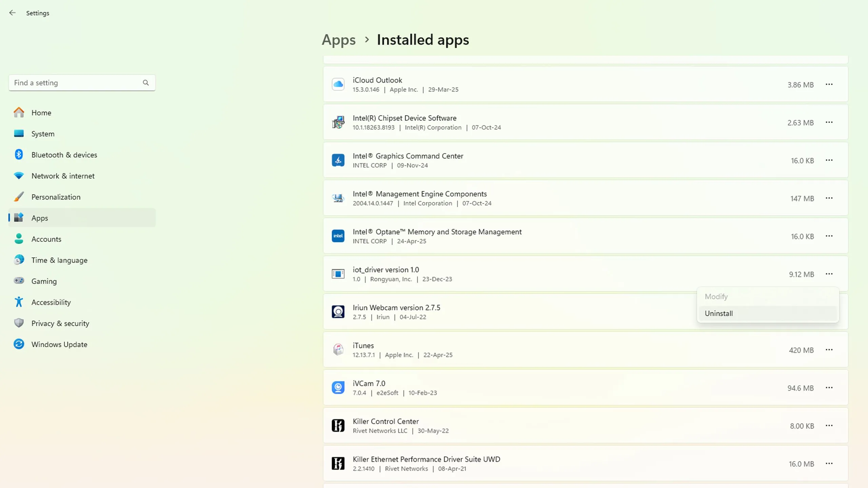
Task: Select Apps in the sidebar
Action: (82, 218)
